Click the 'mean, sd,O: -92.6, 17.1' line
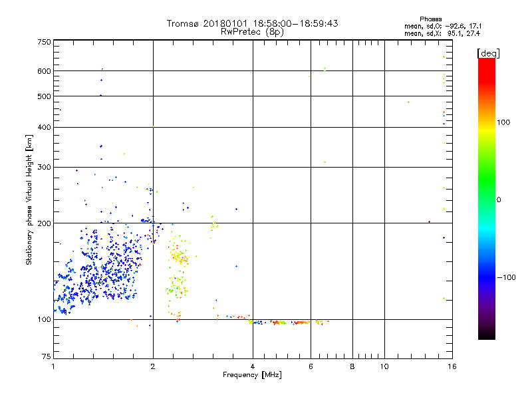532x399 pixels. tap(443, 26)
